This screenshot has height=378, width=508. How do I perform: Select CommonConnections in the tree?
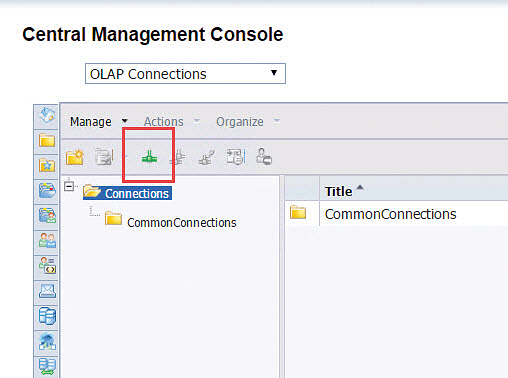(x=182, y=222)
